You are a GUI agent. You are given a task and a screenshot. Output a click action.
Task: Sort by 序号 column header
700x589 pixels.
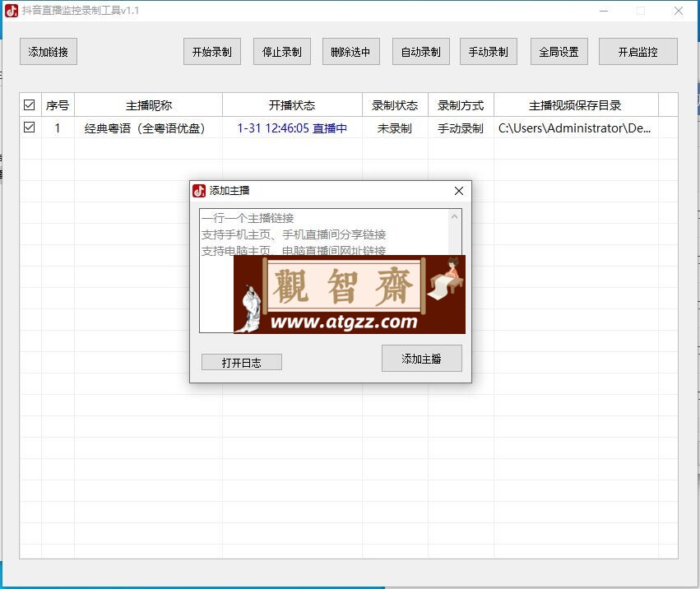click(58, 105)
